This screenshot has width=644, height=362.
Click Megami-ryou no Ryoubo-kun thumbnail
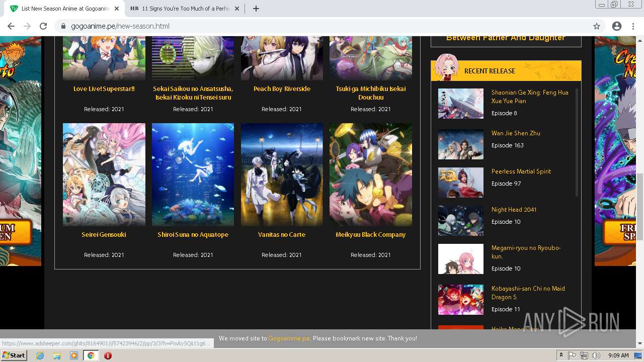coord(461,259)
